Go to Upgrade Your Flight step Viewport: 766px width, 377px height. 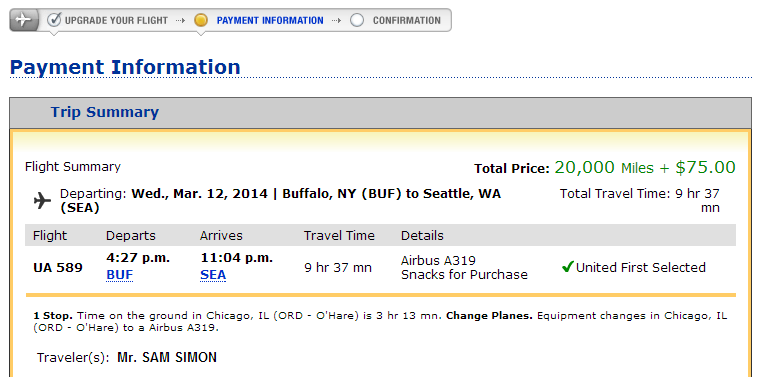tap(116, 21)
